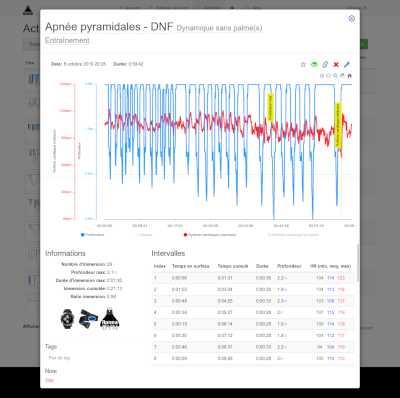
Task: Edit the activity title Apnée pyramidales - DNF
Action: click(x=109, y=27)
